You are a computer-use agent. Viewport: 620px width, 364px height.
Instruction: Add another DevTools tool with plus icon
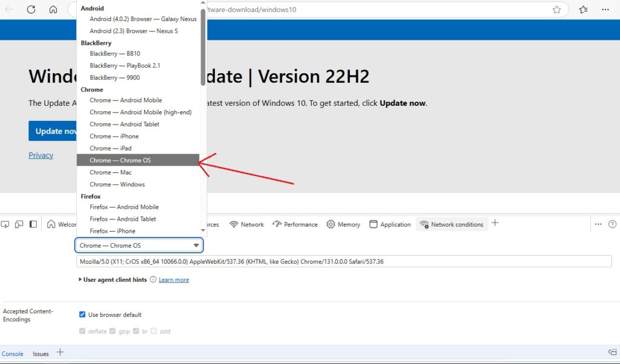point(495,224)
